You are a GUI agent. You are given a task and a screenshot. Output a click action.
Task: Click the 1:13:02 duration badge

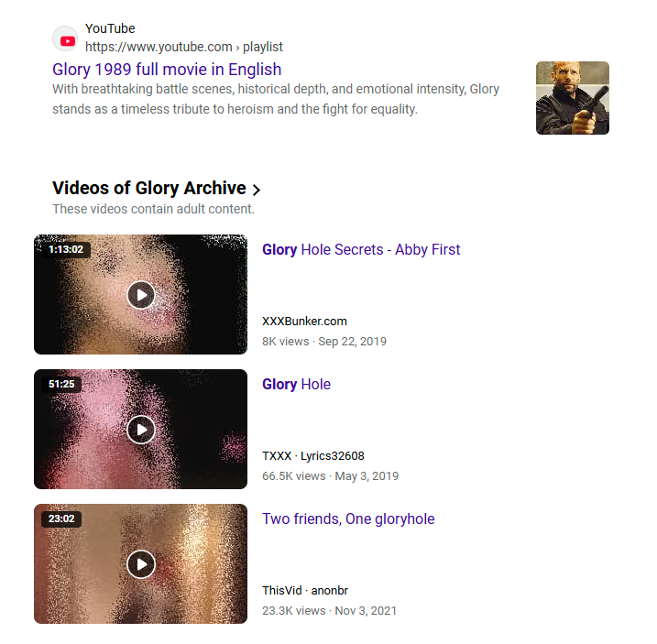click(x=66, y=250)
